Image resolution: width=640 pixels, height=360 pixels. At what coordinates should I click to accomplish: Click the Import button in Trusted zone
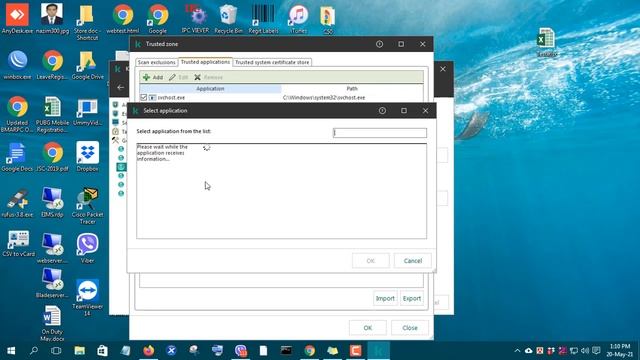(x=385, y=298)
